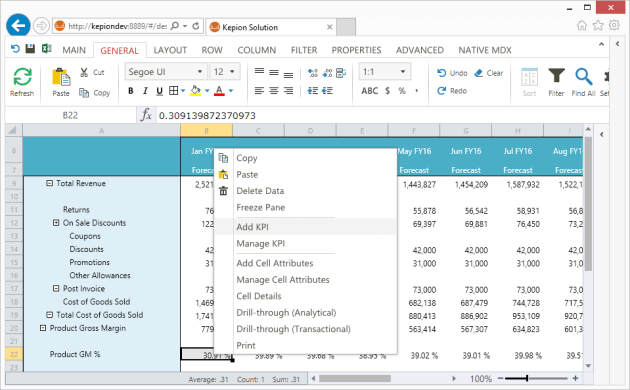
Task: Click the quick-access undo arrow icon
Action: pyautogui.click(x=15, y=49)
